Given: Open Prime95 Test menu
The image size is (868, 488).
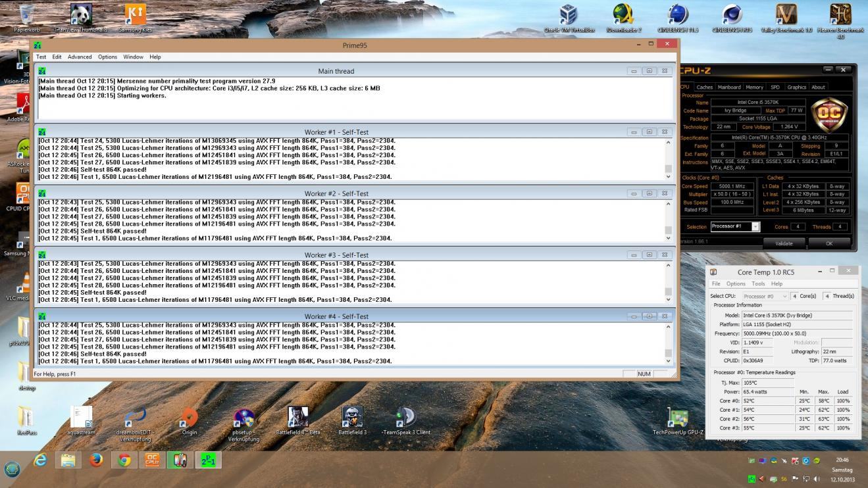Looking at the screenshot, I should click(41, 57).
